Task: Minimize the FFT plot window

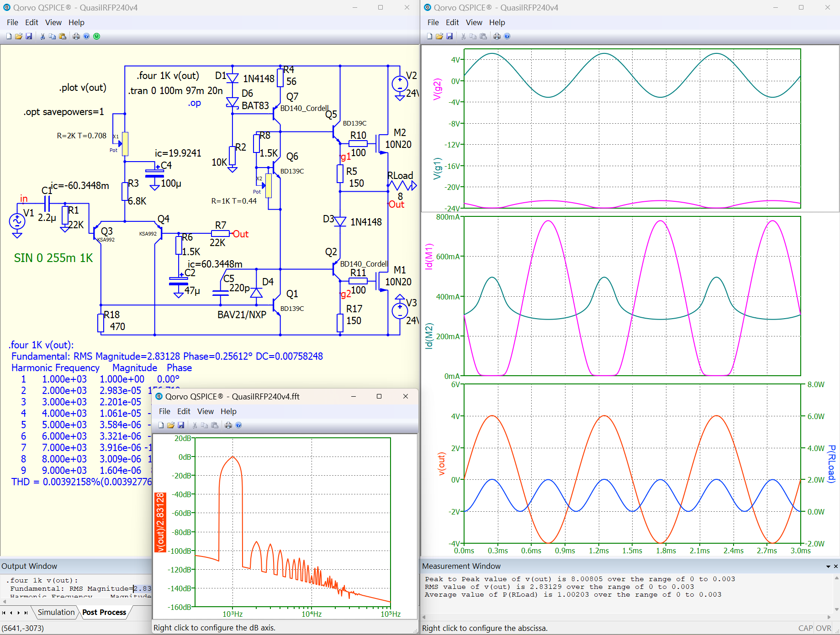Action: click(x=354, y=396)
